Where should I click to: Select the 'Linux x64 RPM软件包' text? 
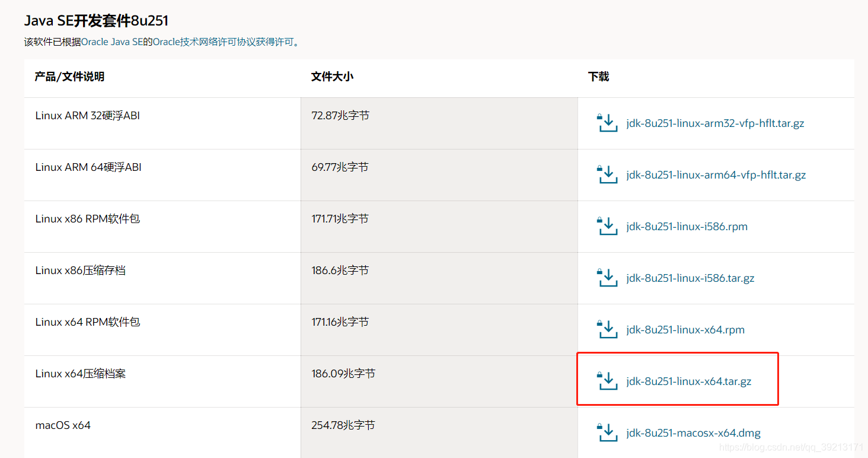click(x=88, y=322)
